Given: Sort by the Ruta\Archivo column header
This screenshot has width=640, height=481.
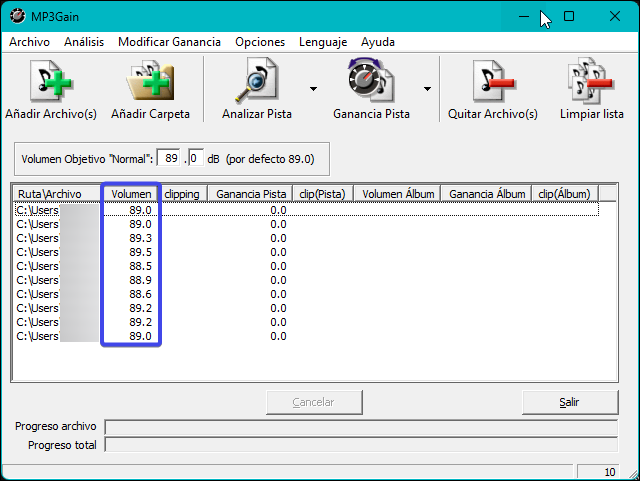Looking at the screenshot, I should click(56, 194).
